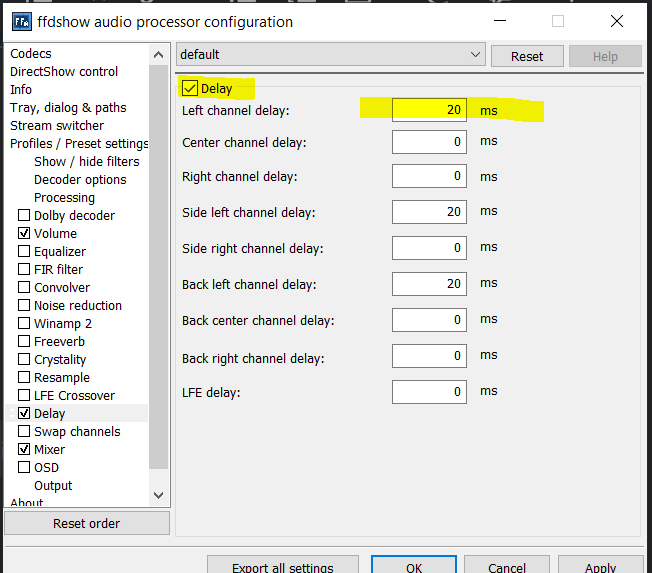Open DirectShow control page
The width and height of the screenshot is (652, 573).
click(64, 72)
